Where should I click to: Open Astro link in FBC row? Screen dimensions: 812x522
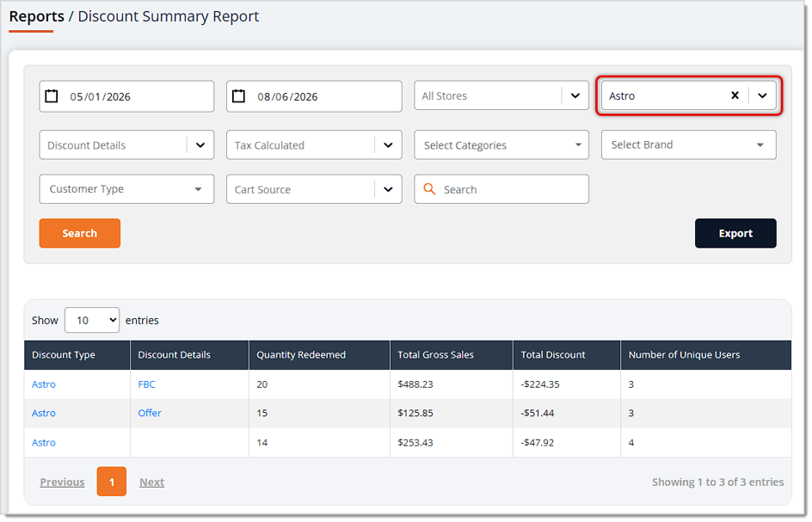[44, 384]
